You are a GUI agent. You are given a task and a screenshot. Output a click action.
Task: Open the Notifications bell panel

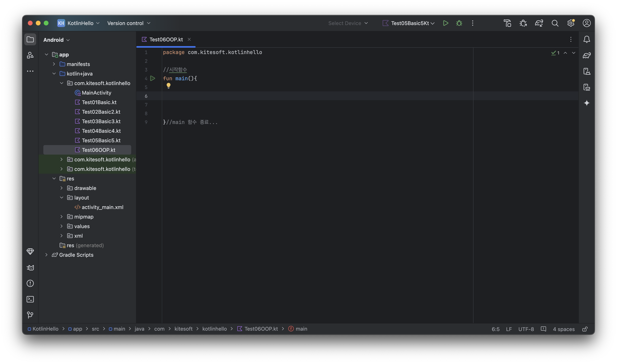pyautogui.click(x=587, y=40)
